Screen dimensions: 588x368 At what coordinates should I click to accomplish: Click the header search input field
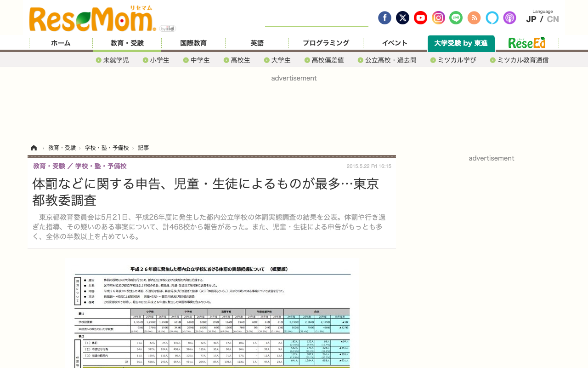point(317,20)
